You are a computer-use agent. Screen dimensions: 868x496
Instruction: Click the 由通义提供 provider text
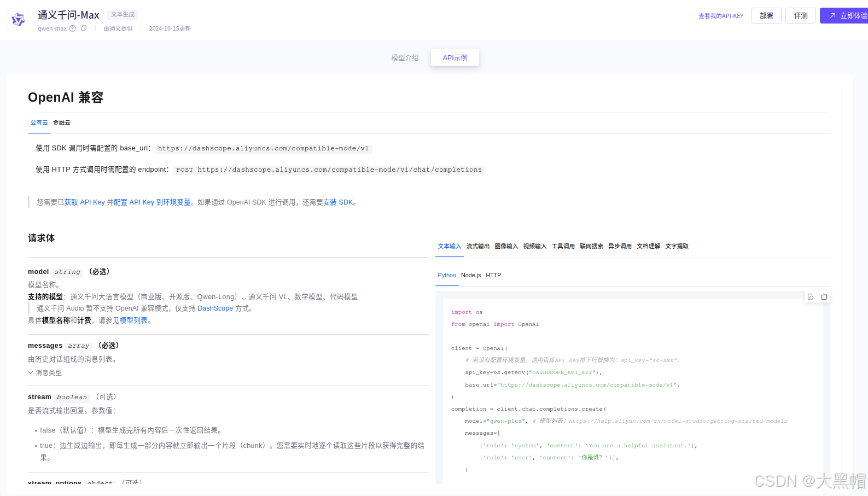click(118, 28)
